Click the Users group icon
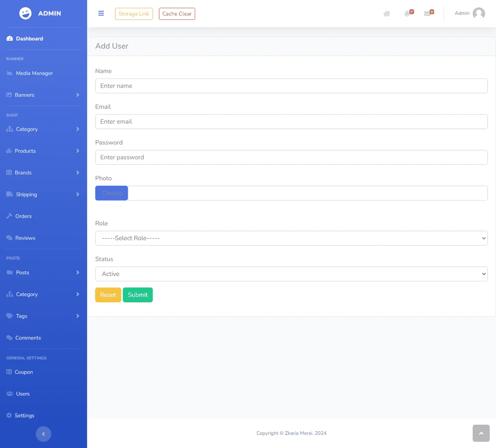 point(10,394)
